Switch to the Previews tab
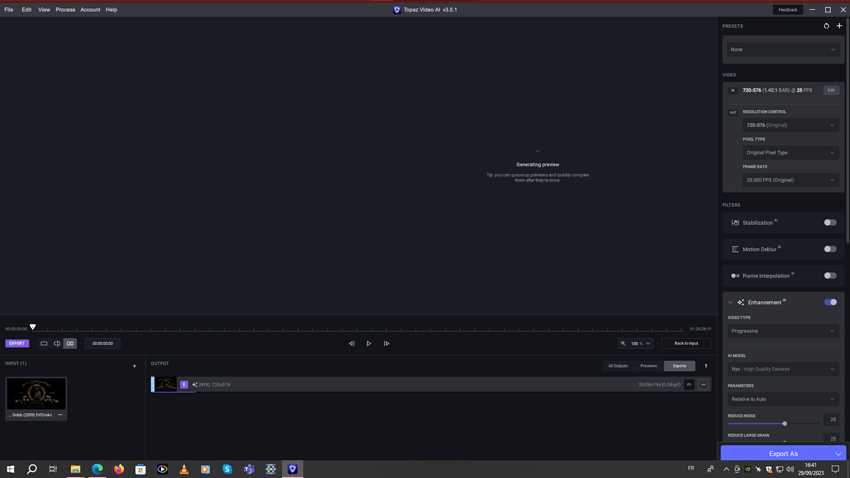The height and width of the screenshot is (478, 850). point(648,366)
